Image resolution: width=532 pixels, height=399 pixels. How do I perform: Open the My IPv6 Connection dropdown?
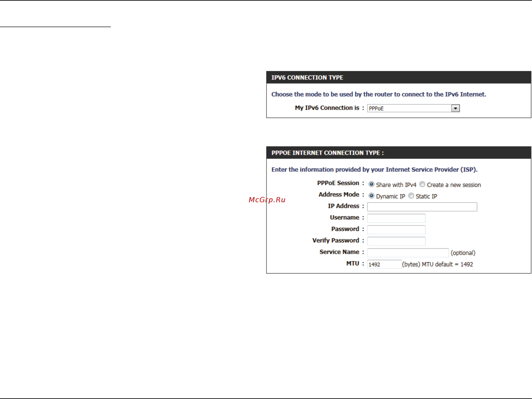click(413, 108)
